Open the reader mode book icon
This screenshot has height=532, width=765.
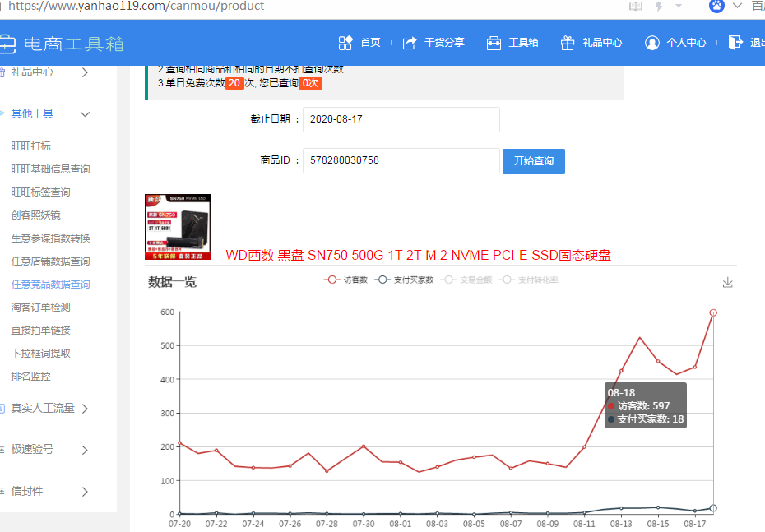(636, 7)
